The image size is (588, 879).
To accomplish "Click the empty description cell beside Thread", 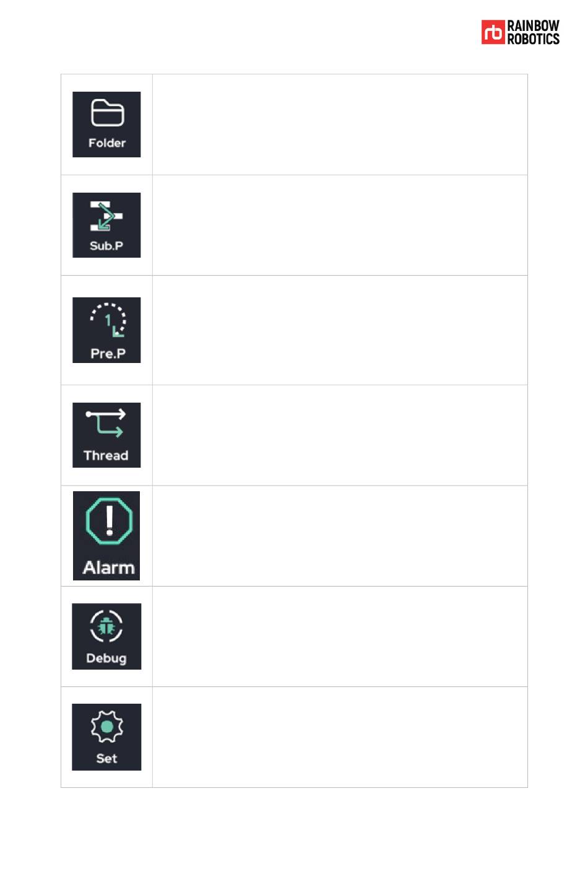I will (x=340, y=435).
